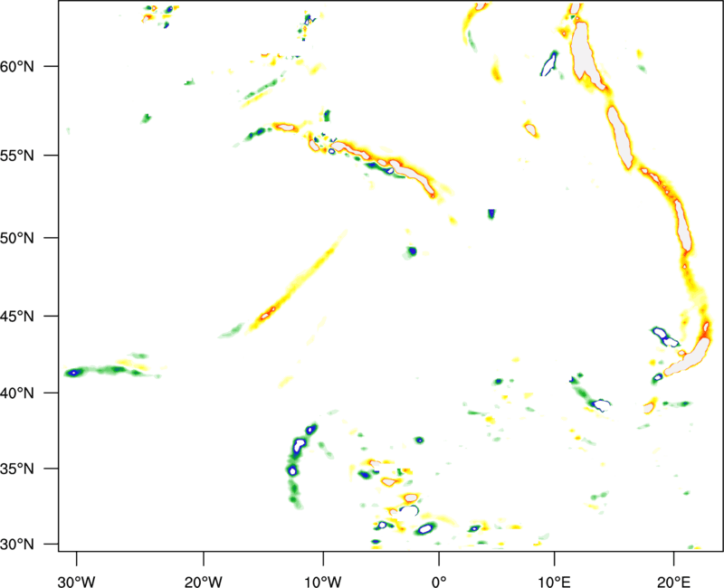
Task: Click the 35°N latitude label
Action: click(x=17, y=469)
